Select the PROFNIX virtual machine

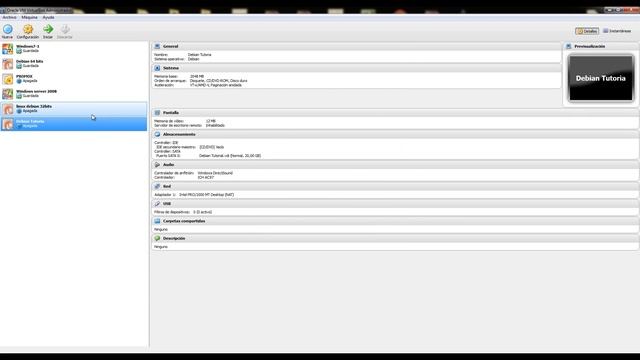click(x=74, y=79)
